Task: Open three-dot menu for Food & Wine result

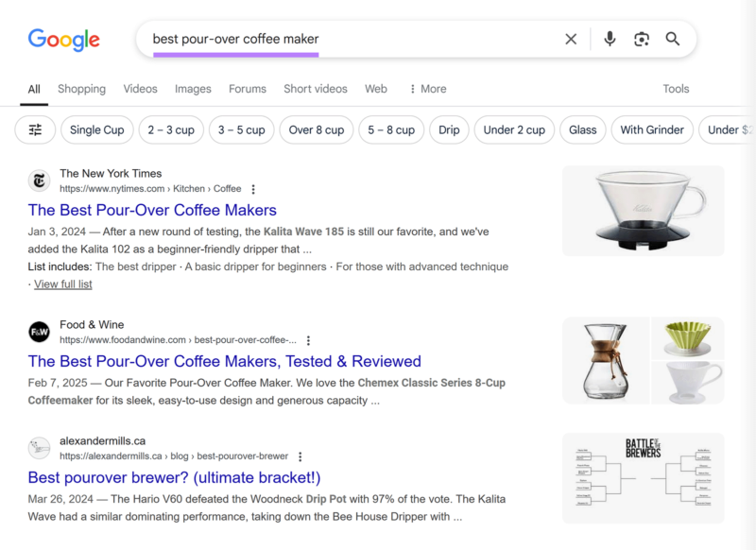Action: coord(308,340)
